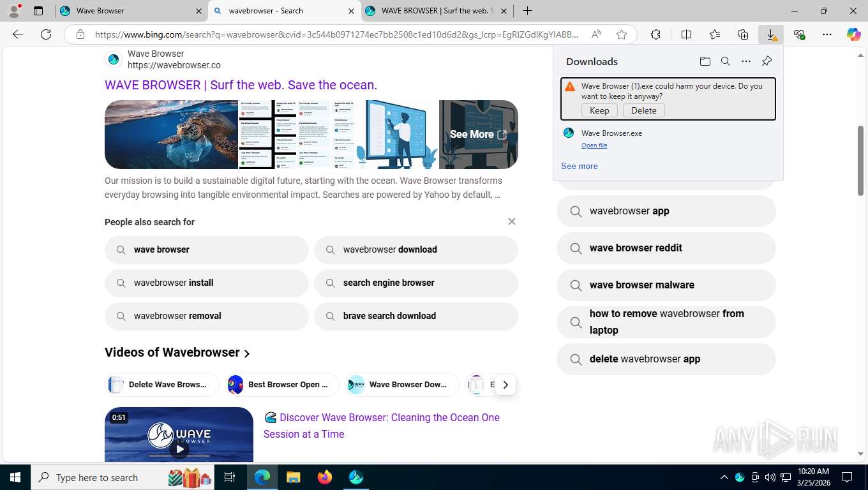Open File Explorer from taskbar
Screen dimensions: 868x490
pos(293,477)
